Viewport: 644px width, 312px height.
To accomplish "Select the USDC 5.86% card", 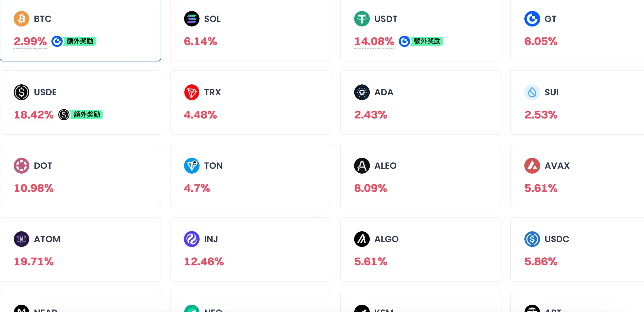I will (x=577, y=250).
